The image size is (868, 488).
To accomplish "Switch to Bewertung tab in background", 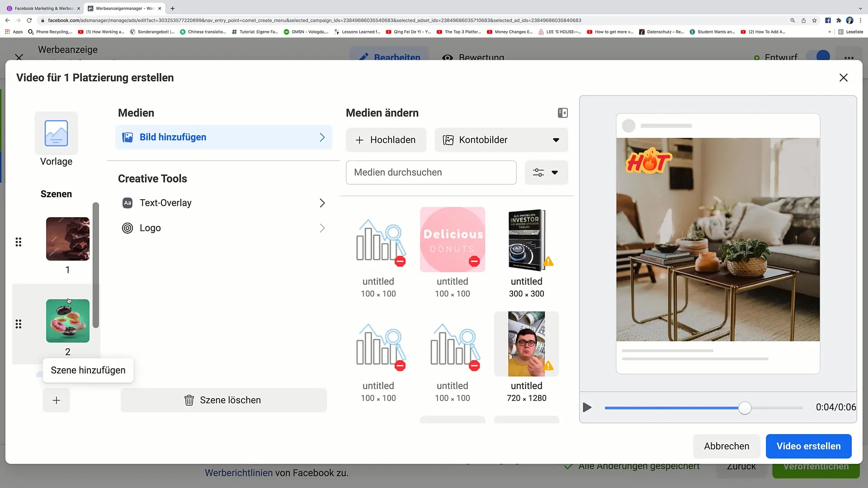I will (473, 57).
